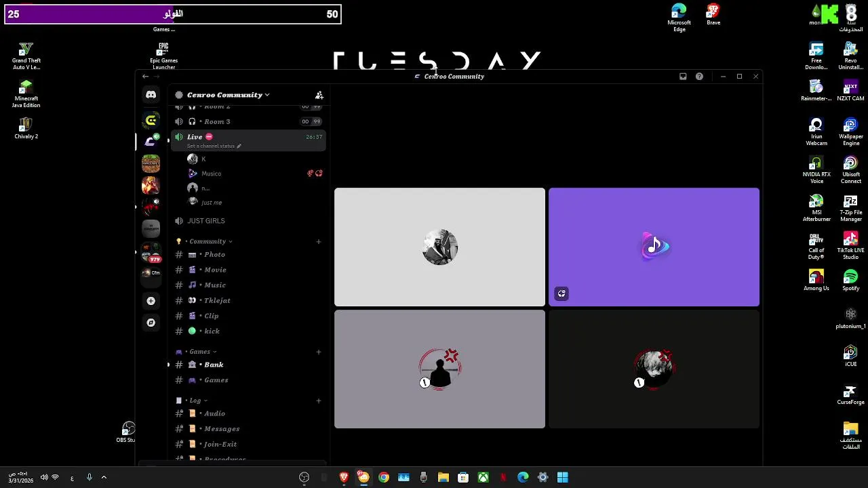Open the Photo text channel
Image resolution: width=868 pixels, height=488 pixels.
(248, 255)
